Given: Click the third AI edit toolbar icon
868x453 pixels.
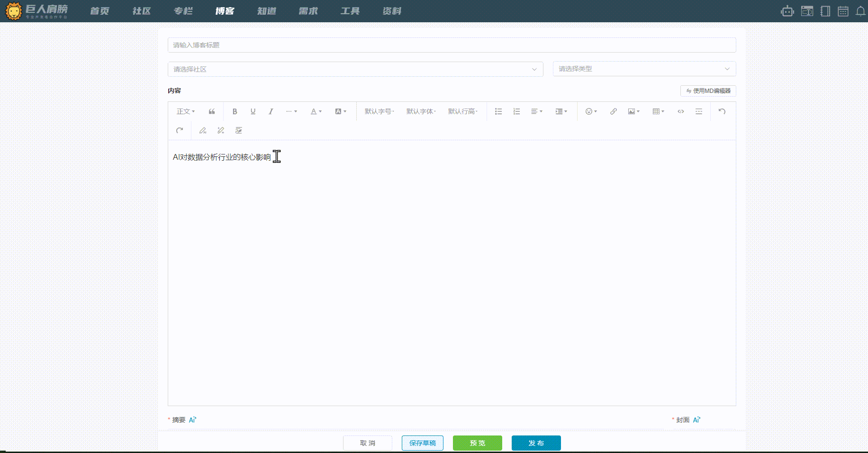Looking at the screenshot, I should 239,130.
